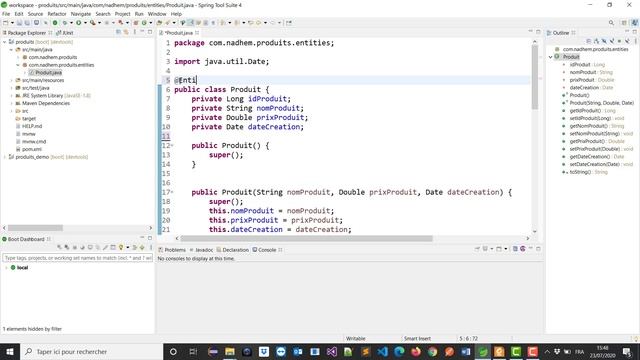The image size is (640, 360).
Task: Open the Run dropdown arrow in toolbar
Action: pyautogui.click(x=85, y=23)
